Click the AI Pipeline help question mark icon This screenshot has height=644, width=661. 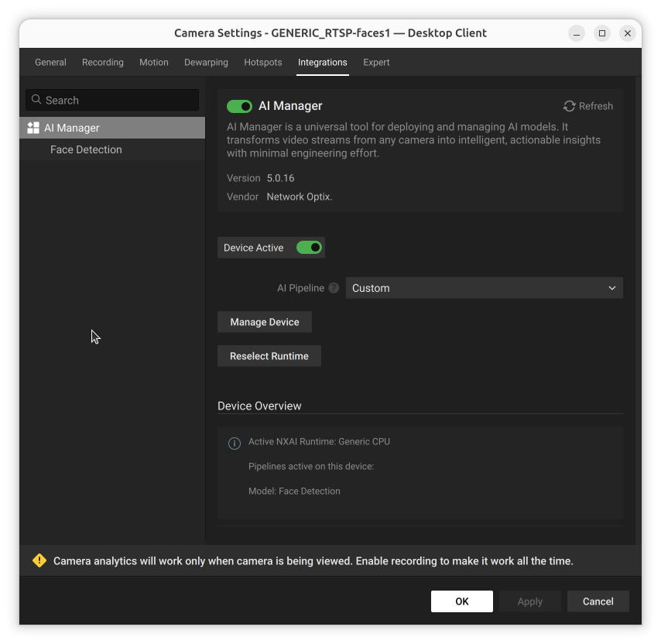click(x=334, y=288)
